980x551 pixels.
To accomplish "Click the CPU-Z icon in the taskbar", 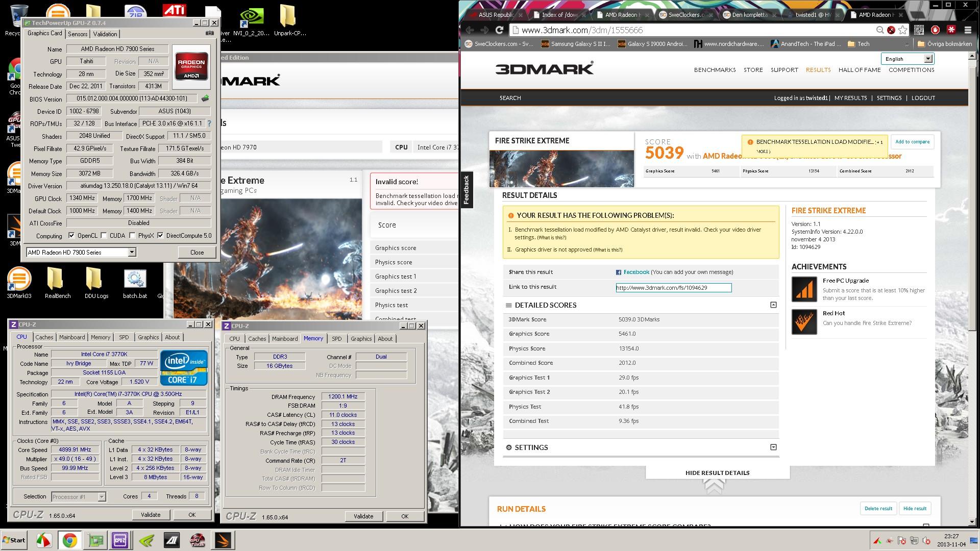I will tap(120, 540).
